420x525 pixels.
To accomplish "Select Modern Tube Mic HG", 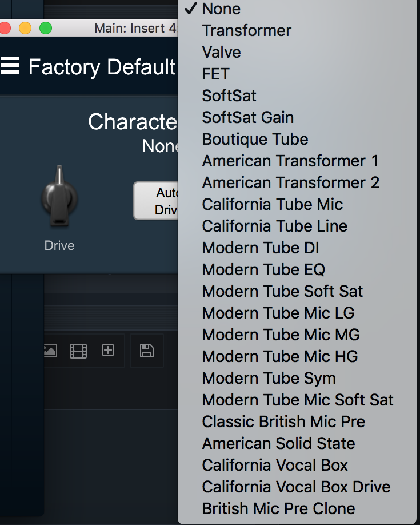I will [279, 357].
